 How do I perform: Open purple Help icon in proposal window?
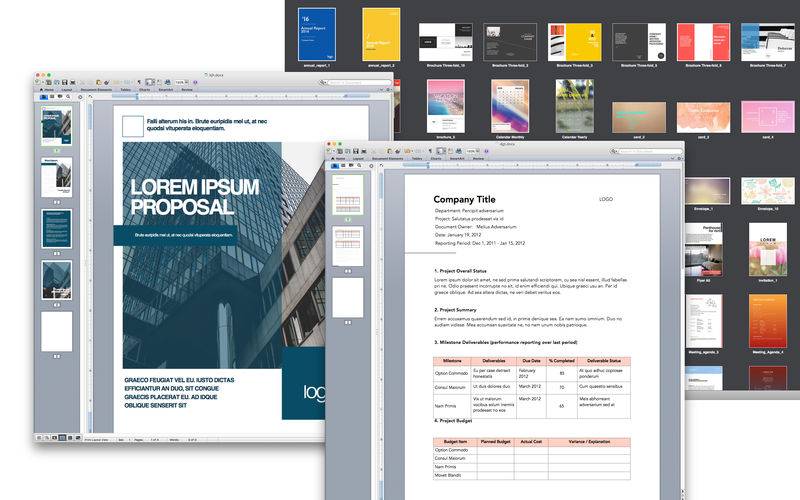point(195,83)
